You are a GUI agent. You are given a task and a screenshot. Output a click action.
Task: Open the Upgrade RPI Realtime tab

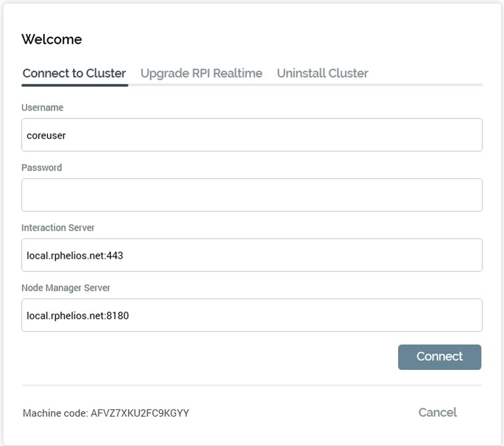pyautogui.click(x=201, y=73)
